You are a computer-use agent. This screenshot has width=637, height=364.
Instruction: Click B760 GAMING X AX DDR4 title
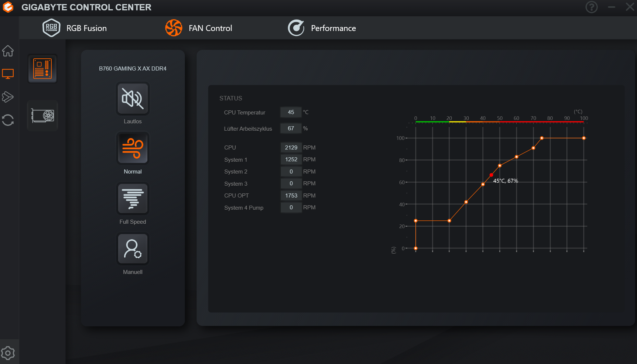(133, 69)
